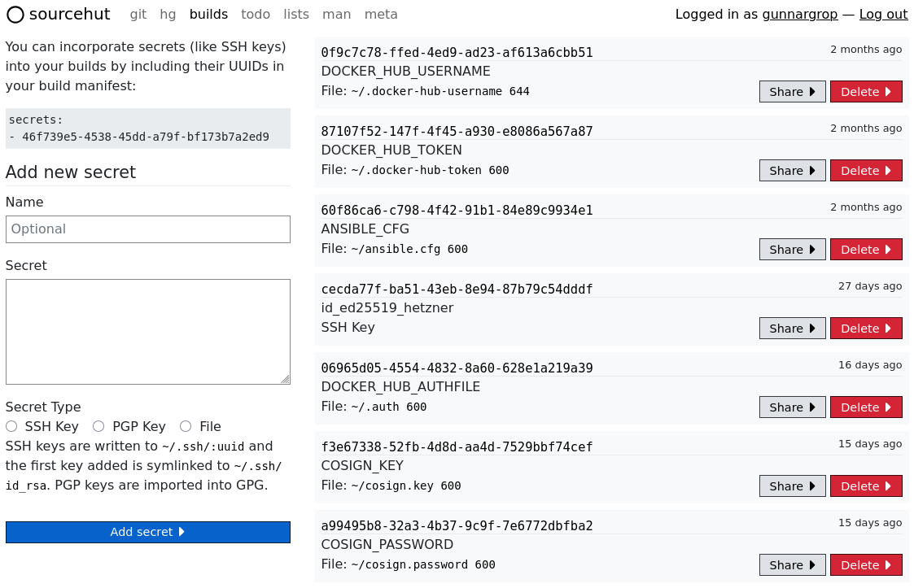Delete the COSIGN_KEY secret
914x588 pixels.
[x=866, y=486]
